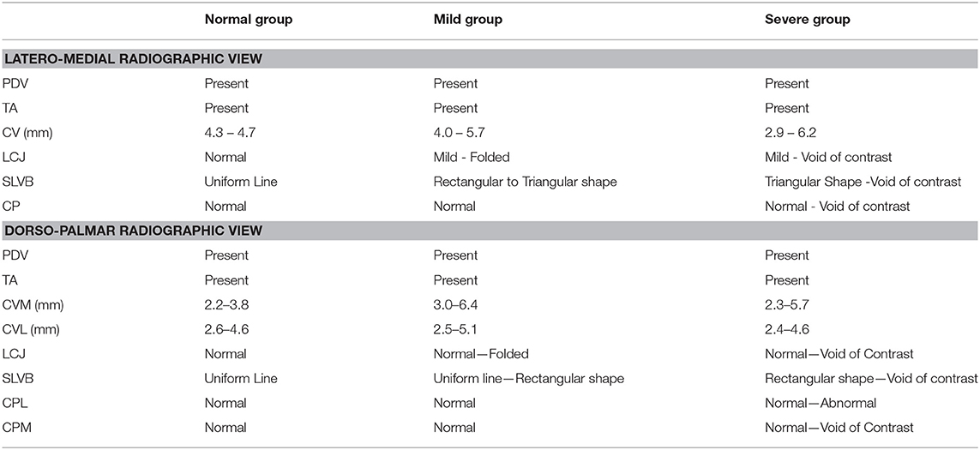Click the CPL row label
Screen dimensions: 980x450
click(15, 403)
